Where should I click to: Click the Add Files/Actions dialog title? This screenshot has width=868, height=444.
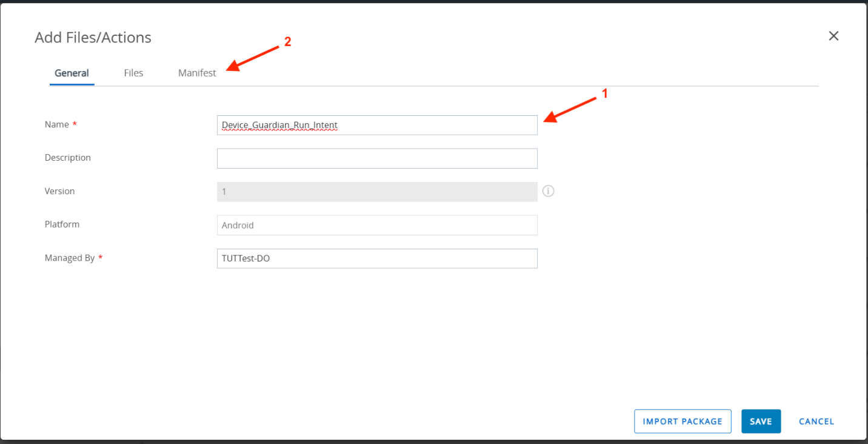point(93,38)
